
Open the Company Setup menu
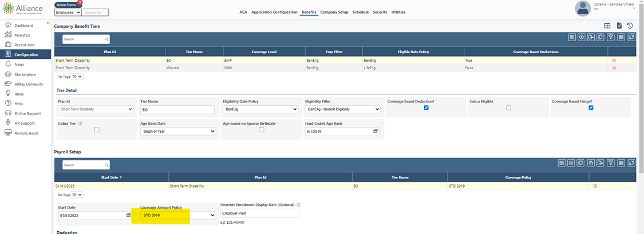point(334,13)
